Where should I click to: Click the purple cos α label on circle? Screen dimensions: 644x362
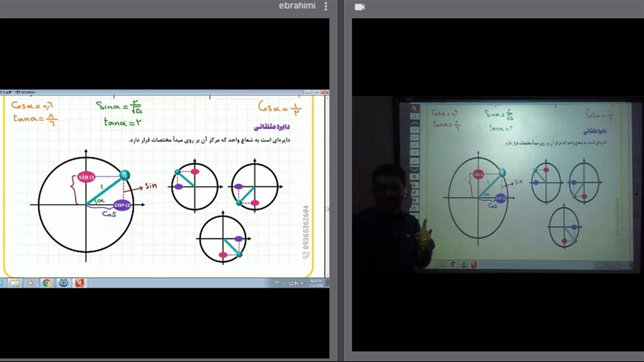(122, 205)
